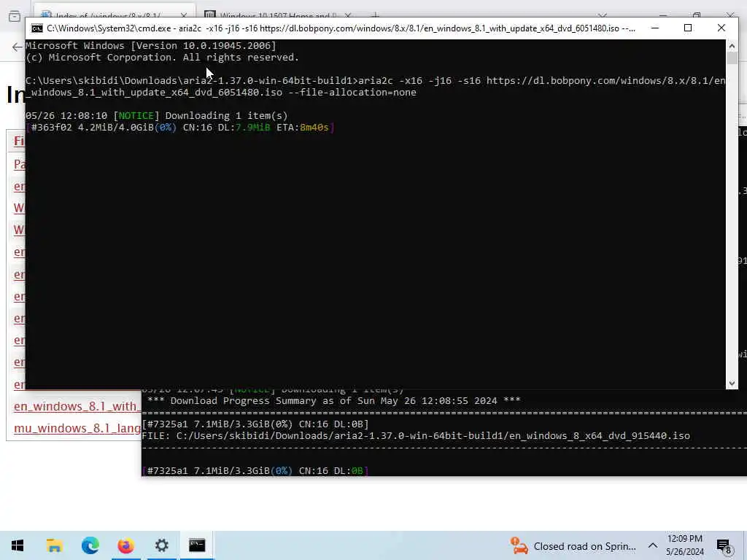Click the scrollbar up arrow in cmd
Viewport: 747px width, 560px height.
coord(732,46)
